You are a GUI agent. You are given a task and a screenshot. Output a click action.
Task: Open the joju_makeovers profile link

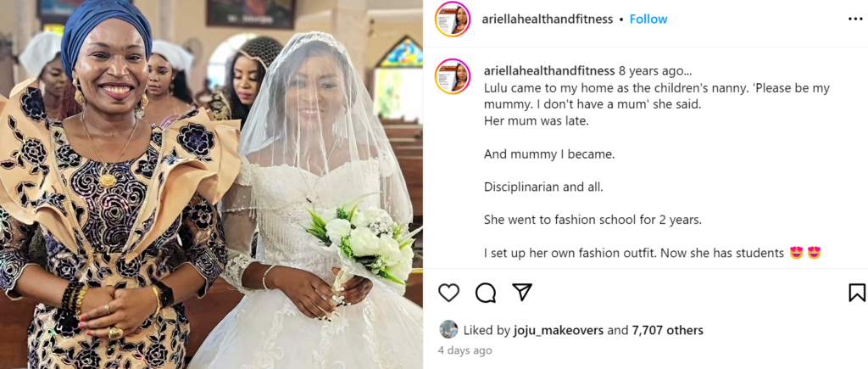tap(558, 330)
